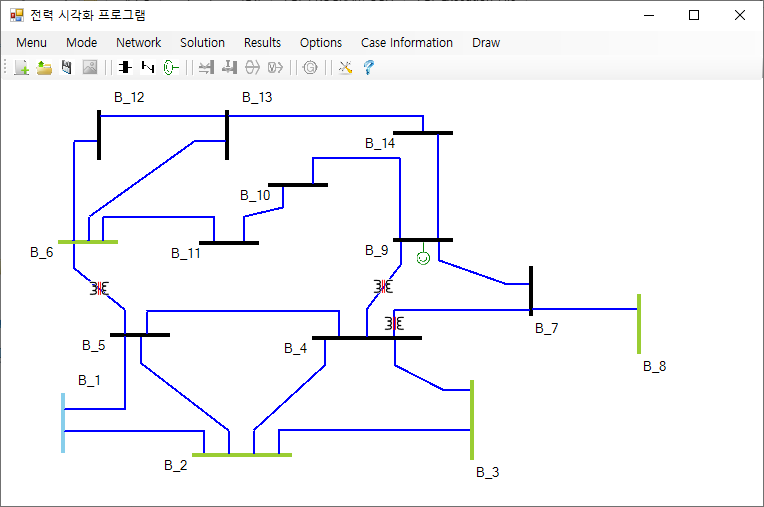Click the green generator symbol under B_9
Image resolution: width=764 pixels, height=507 pixels.
tap(423, 258)
